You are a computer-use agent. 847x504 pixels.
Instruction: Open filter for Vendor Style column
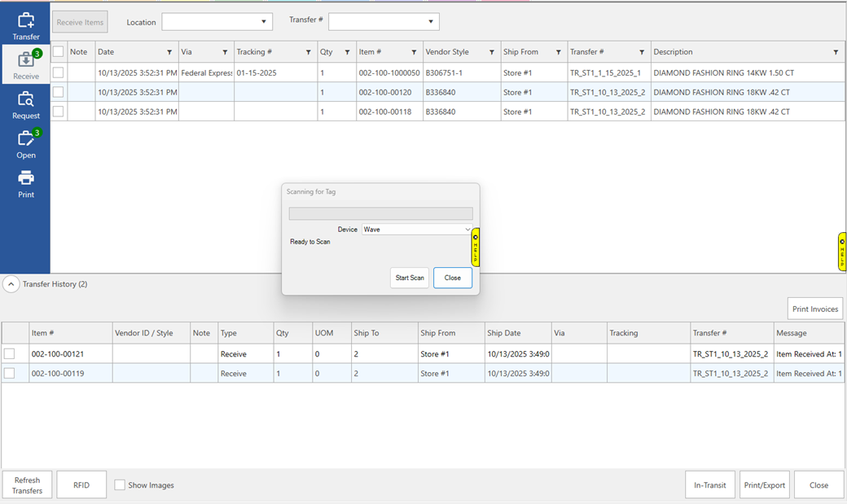click(492, 52)
